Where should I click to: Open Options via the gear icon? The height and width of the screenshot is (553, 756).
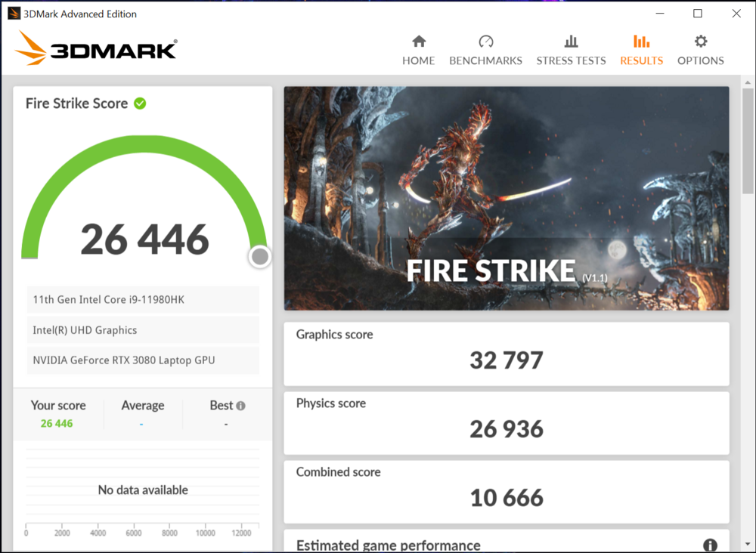(700, 42)
